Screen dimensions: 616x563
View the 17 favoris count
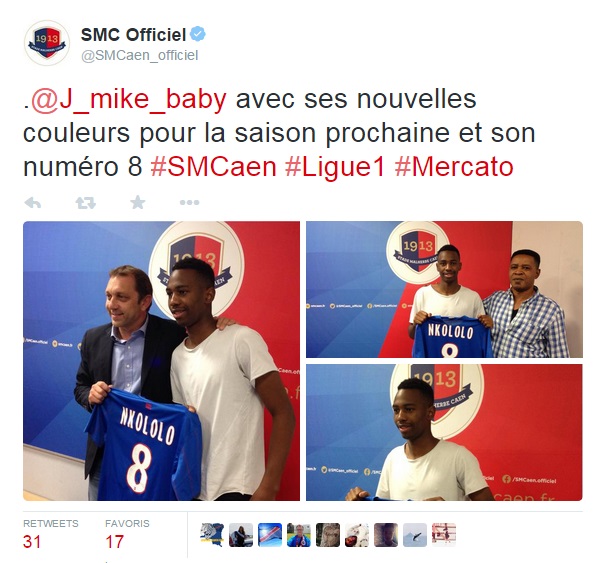point(114,541)
